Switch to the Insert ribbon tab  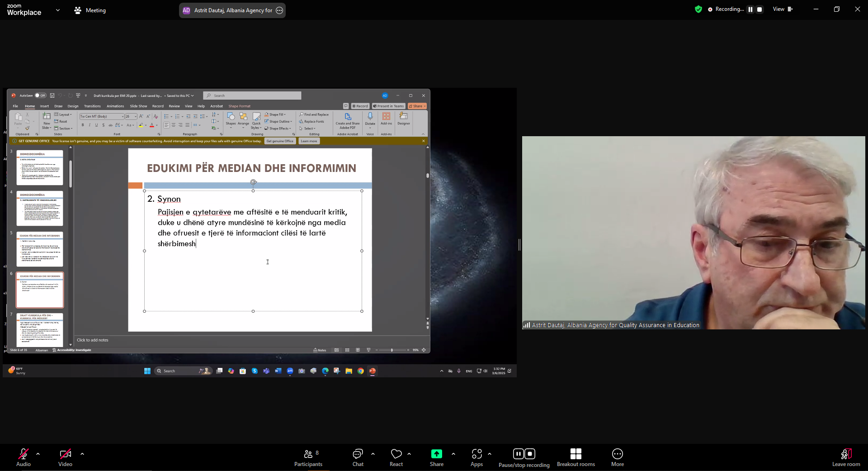(x=44, y=106)
